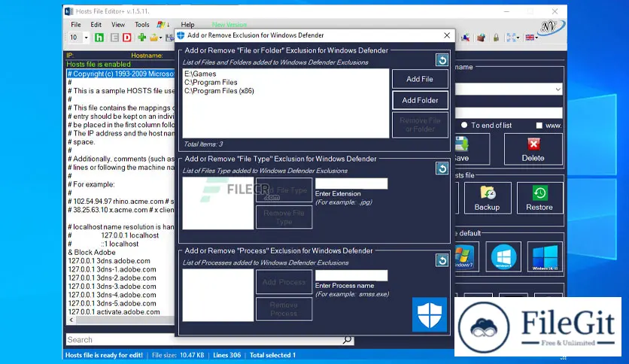
Task: Refresh the File or Folder exclusion list
Action: [x=442, y=60]
